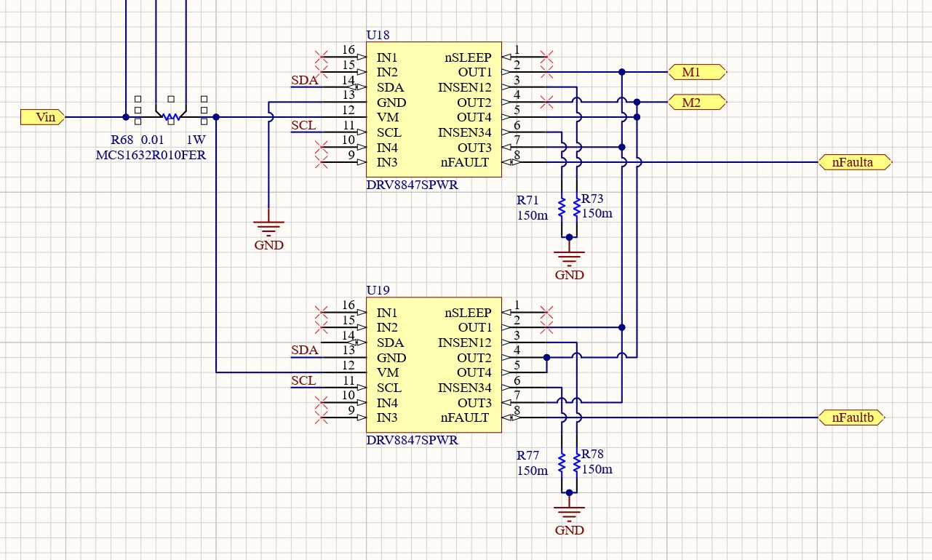Select the 150m value of R73
This screenshot has width=932, height=560.
point(597,214)
